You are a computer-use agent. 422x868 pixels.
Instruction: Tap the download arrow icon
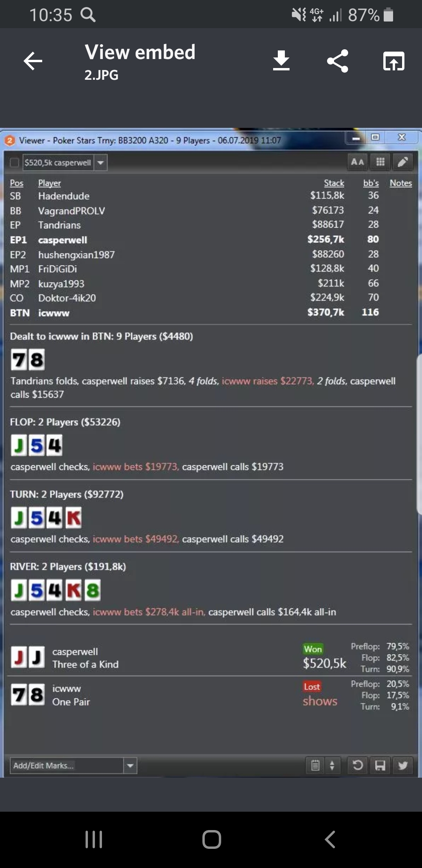coord(281,61)
